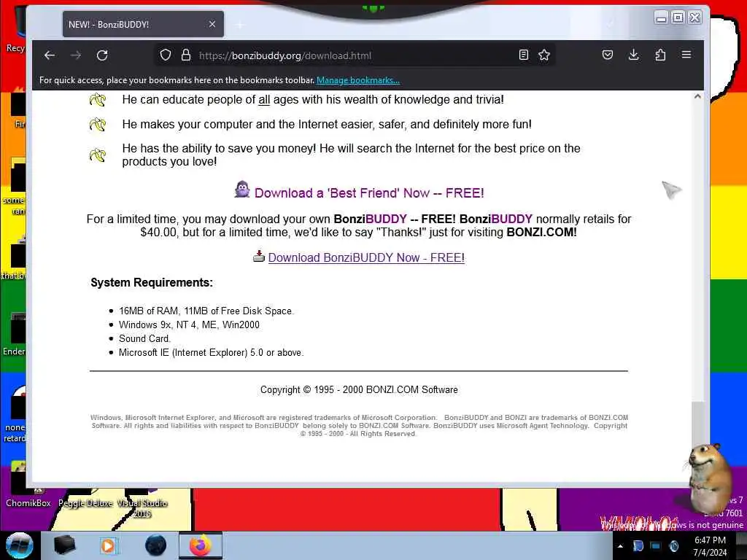This screenshot has width=747, height=560.
Task: Open the dark globe taskbar icon
Action: click(155, 545)
